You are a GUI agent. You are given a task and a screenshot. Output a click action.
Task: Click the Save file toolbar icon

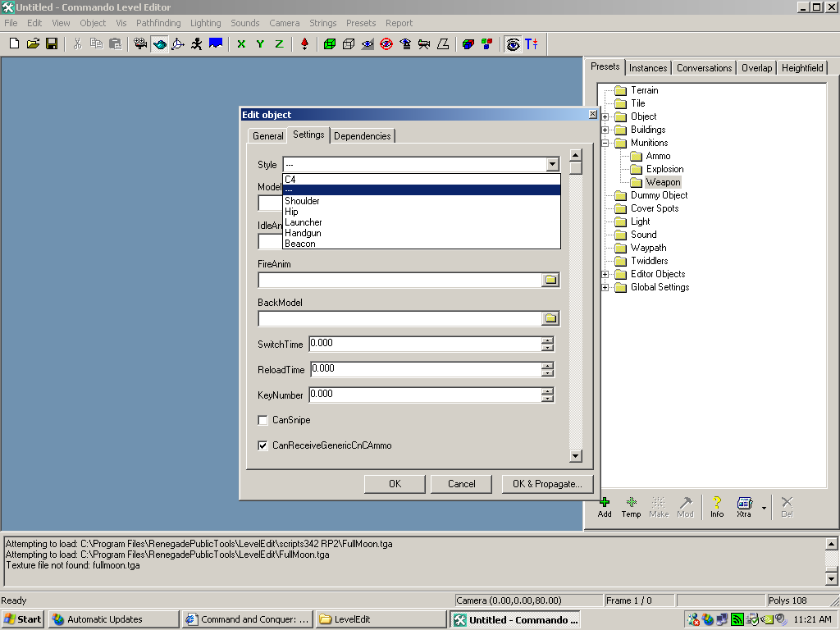point(52,44)
